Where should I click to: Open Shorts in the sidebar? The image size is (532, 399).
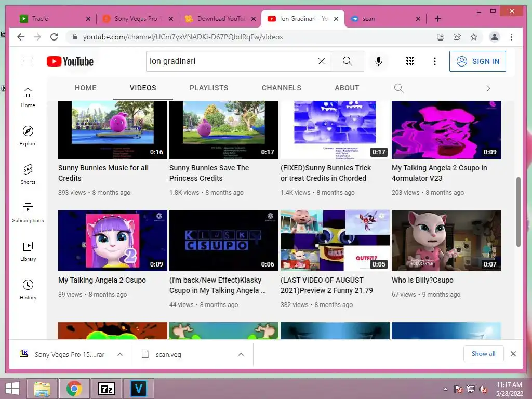pyautogui.click(x=28, y=175)
